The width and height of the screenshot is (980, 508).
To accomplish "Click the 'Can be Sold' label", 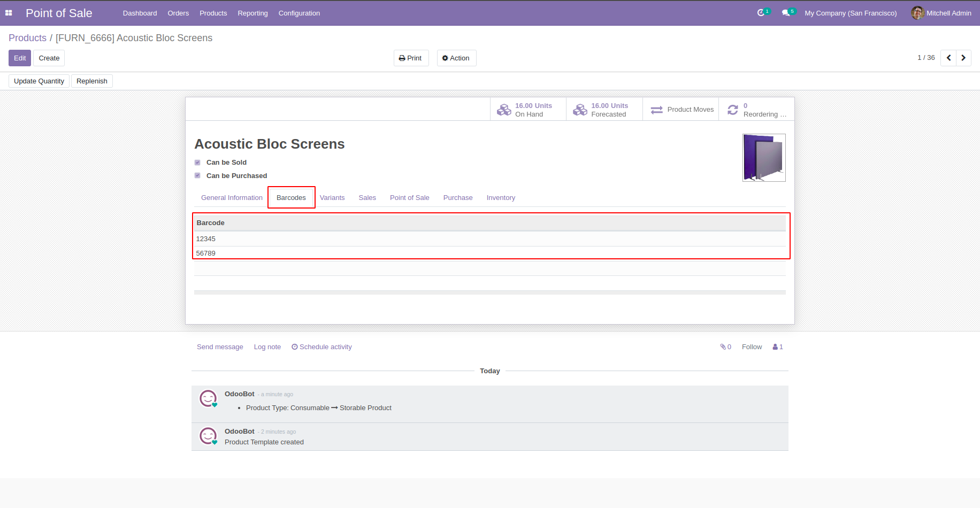I will point(226,163).
